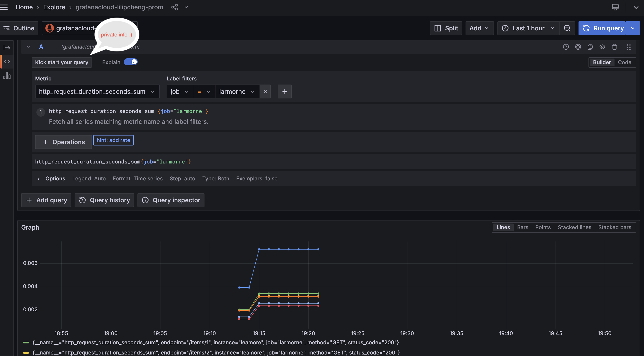Image resolution: width=644 pixels, height=356 pixels.
Task: Run the query
Action: tap(602, 28)
